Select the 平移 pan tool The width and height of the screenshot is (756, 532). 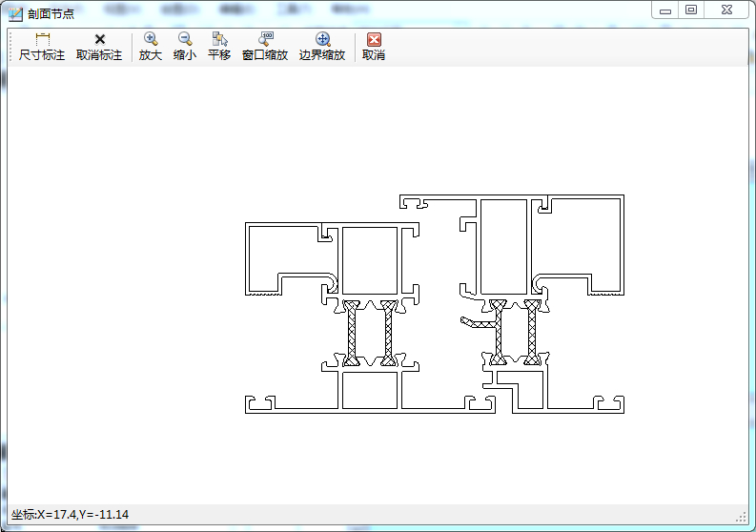tap(219, 47)
